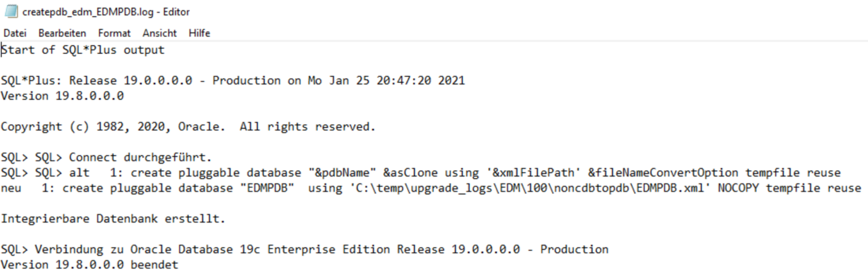This screenshot has height=278, width=868.
Task: Open the Hilfe menu
Action: (199, 33)
